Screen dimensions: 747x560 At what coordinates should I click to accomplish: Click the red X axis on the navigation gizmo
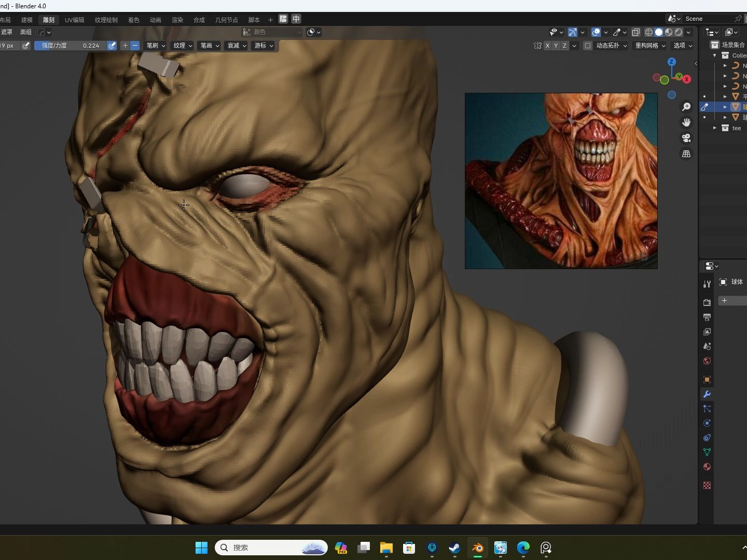pyautogui.click(x=687, y=79)
